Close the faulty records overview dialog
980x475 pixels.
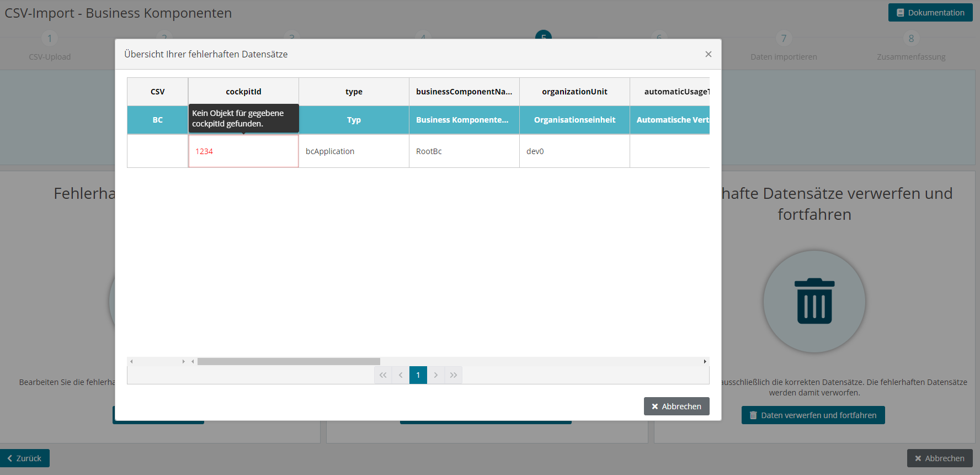pyautogui.click(x=709, y=54)
